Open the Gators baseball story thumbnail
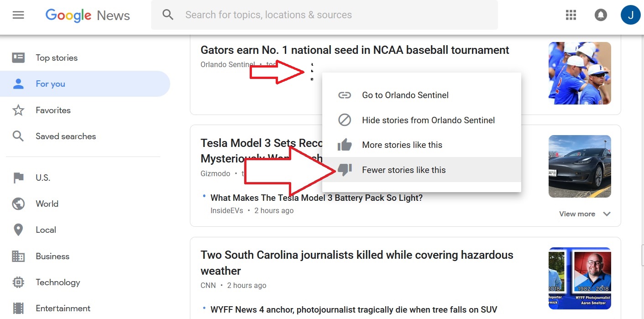 click(580, 73)
